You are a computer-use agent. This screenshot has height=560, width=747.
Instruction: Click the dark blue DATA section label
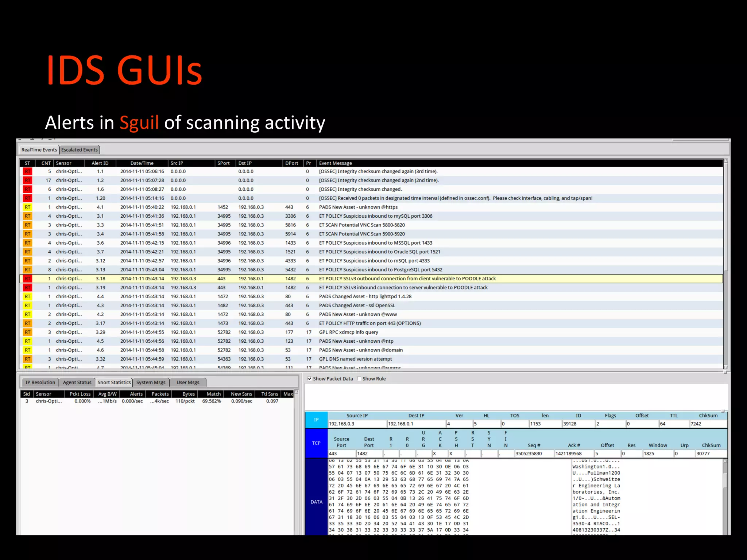(x=316, y=497)
